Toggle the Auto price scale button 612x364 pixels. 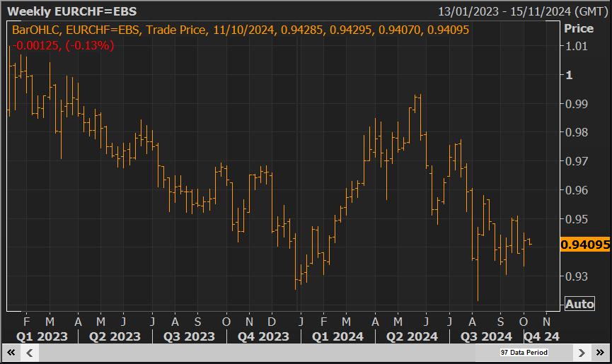click(579, 304)
